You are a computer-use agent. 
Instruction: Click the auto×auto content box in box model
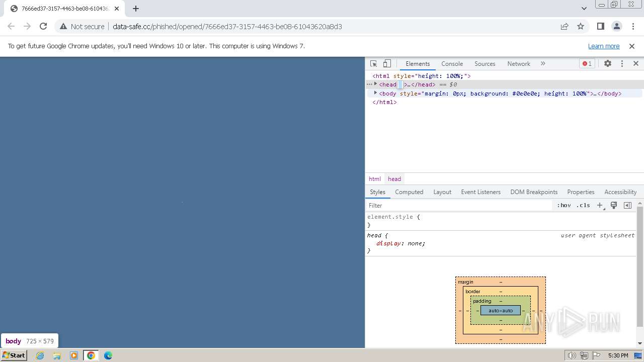(501, 310)
